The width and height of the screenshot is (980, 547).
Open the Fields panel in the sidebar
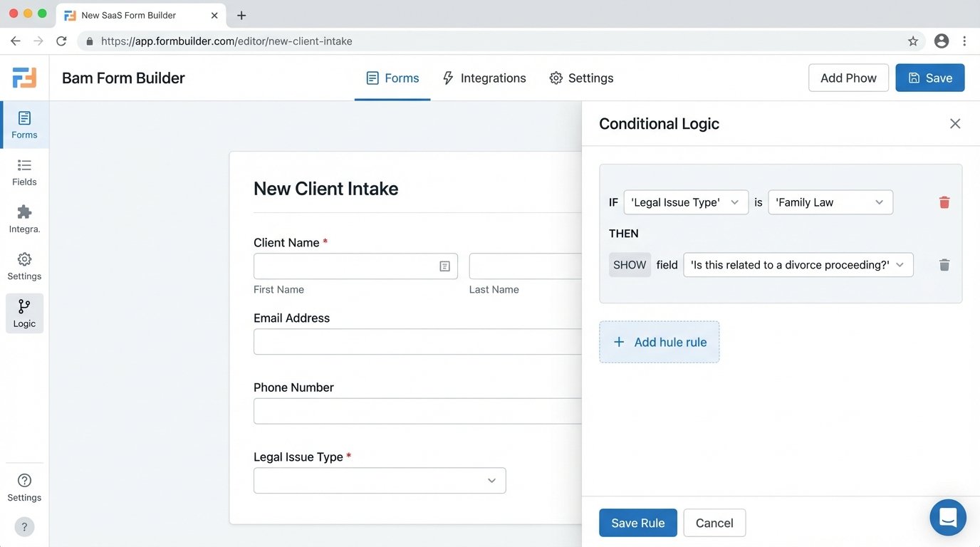pos(24,171)
